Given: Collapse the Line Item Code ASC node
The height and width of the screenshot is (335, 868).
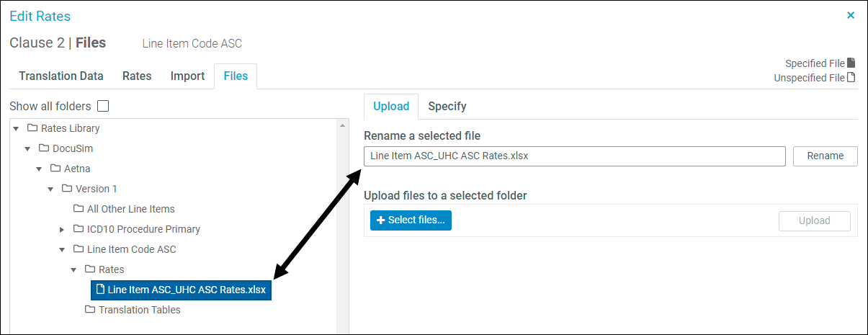Looking at the screenshot, I should pyautogui.click(x=63, y=250).
